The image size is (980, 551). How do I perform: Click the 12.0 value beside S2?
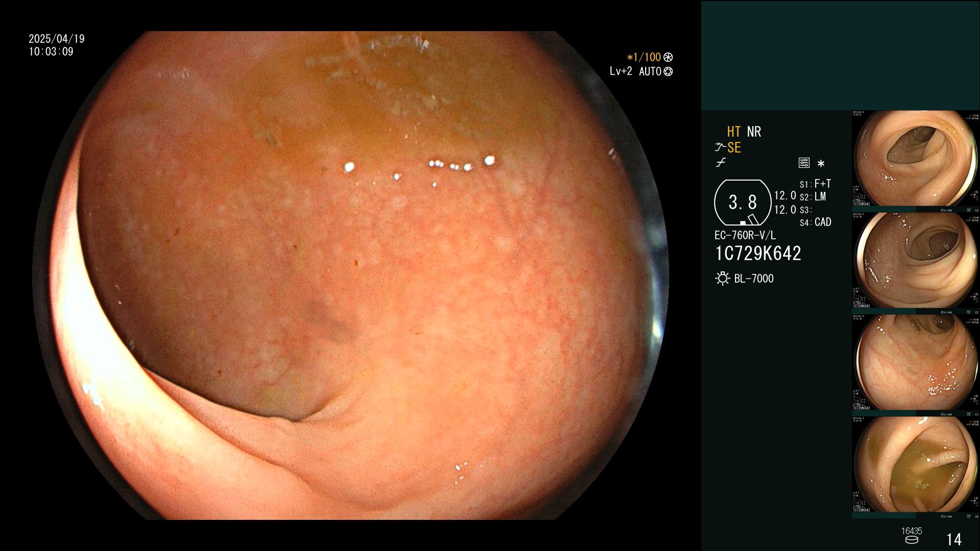pyautogui.click(x=785, y=196)
